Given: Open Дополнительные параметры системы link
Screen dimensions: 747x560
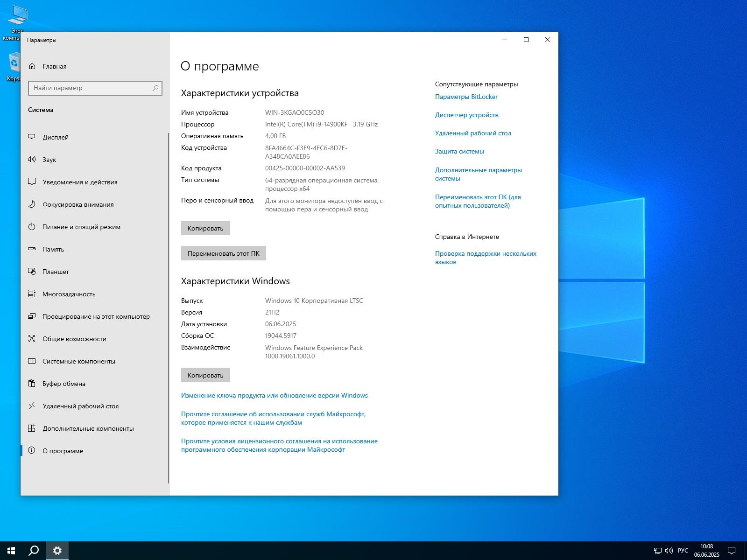Looking at the screenshot, I should tap(479, 174).
